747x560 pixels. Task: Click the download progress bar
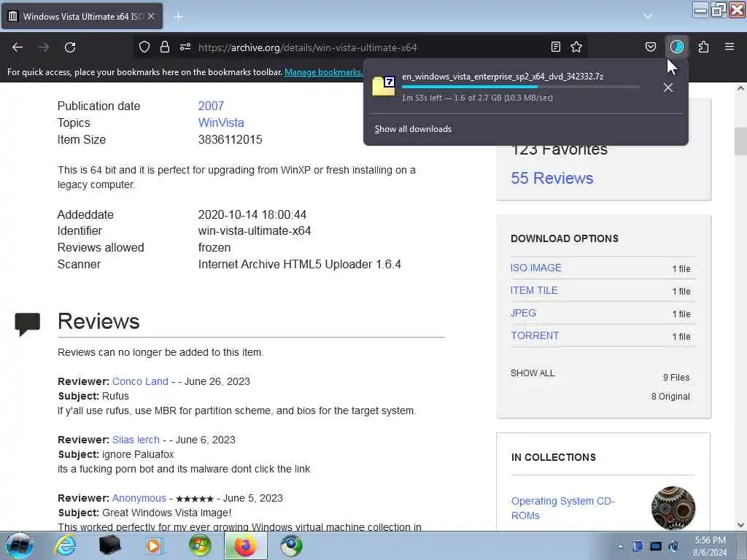coord(521,87)
